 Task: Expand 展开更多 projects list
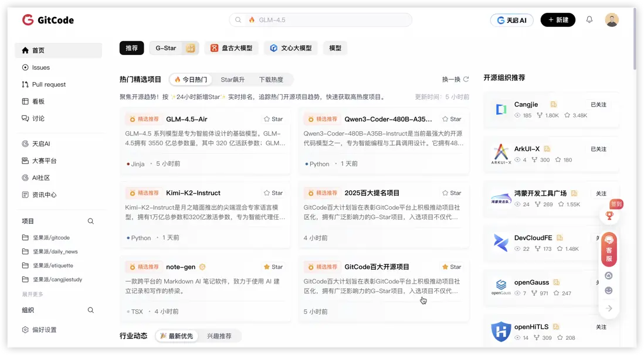[x=32, y=294]
